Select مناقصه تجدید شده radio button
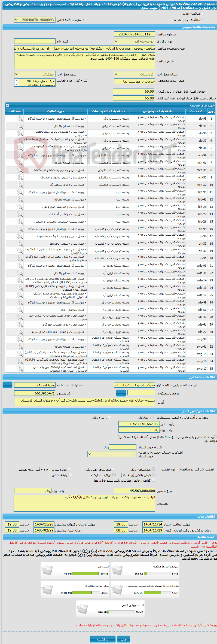217x644 pixels. [x=202, y=20]
